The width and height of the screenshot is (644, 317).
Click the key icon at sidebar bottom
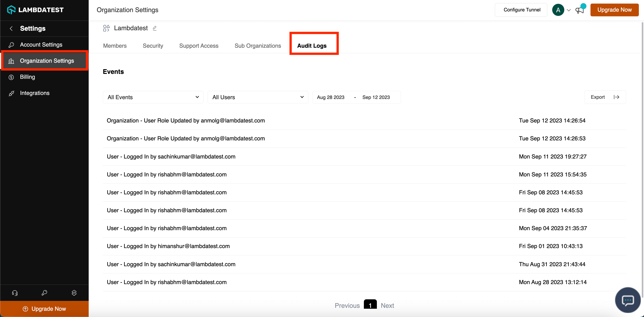point(44,293)
